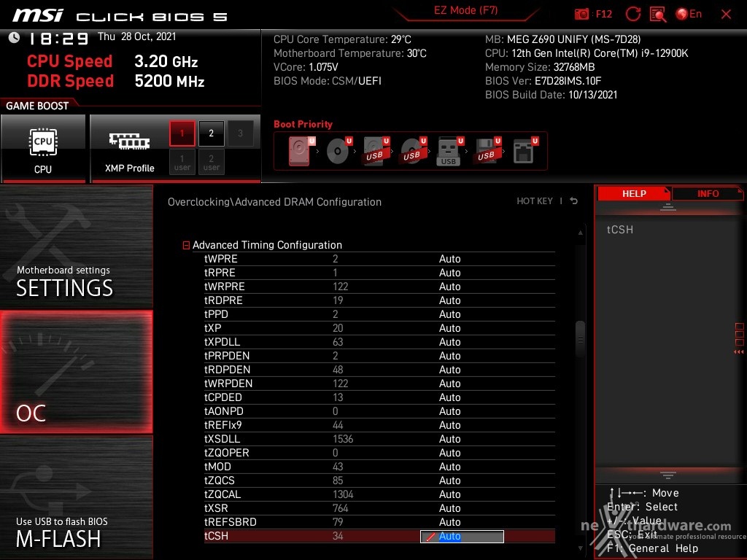This screenshot has width=747, height=560.
Task: Select the USB key boot device icon
Action: click(x=449, y=152)
